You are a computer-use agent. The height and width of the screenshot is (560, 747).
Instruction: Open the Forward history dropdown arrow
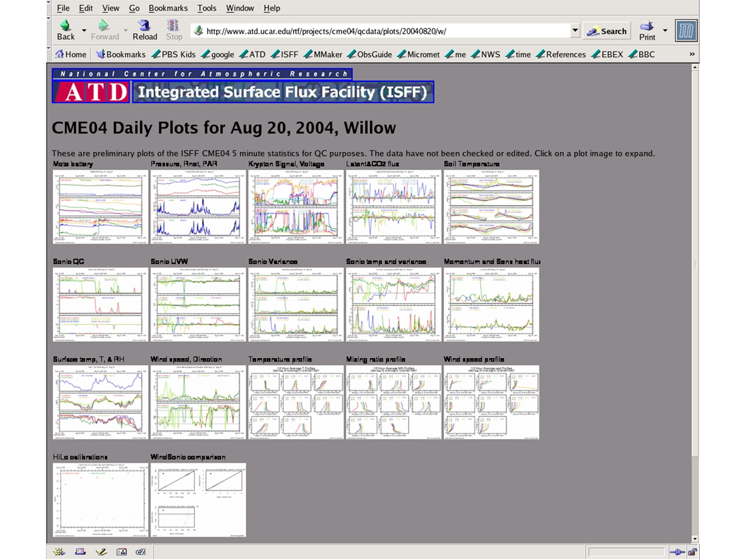126,30
